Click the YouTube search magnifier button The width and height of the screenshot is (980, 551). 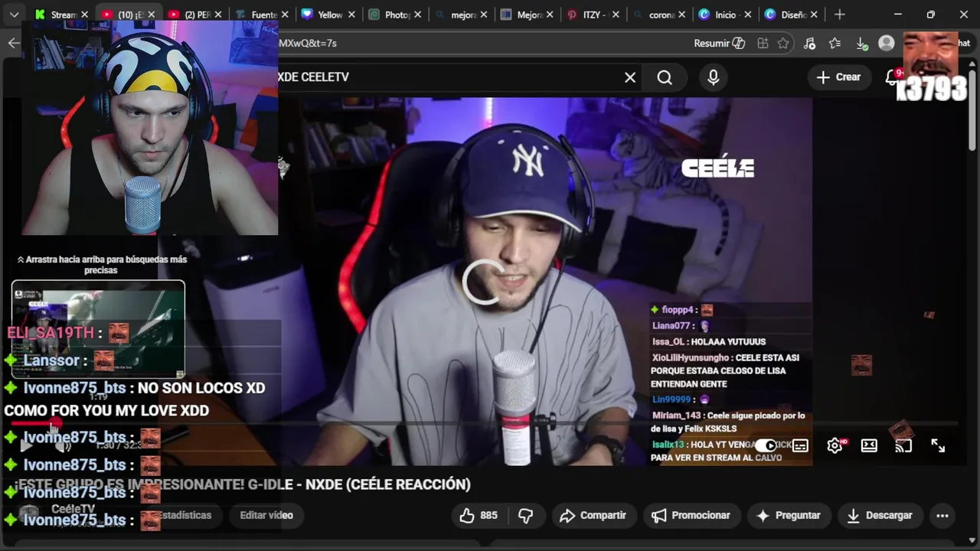click(x=665, y=77)
